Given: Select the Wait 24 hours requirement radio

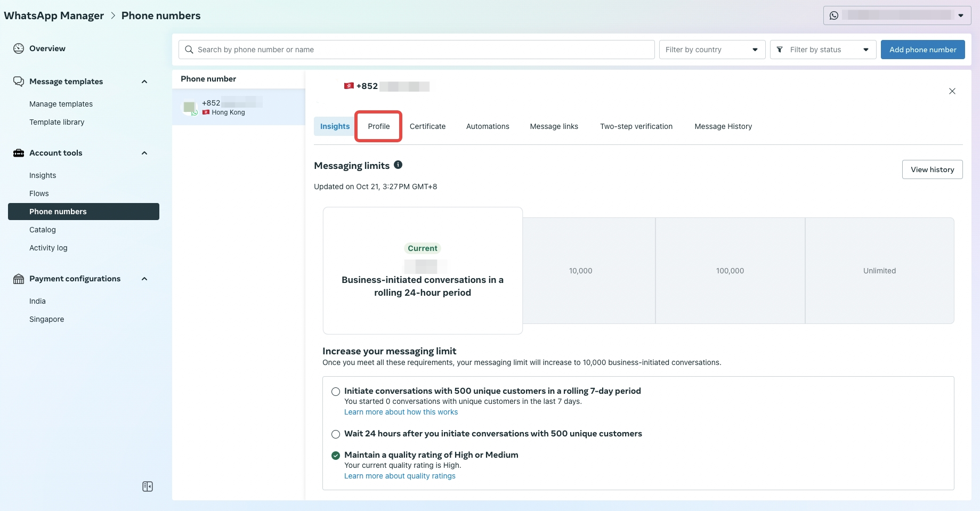Looking at the screenshot, I should tap(336, 434).
